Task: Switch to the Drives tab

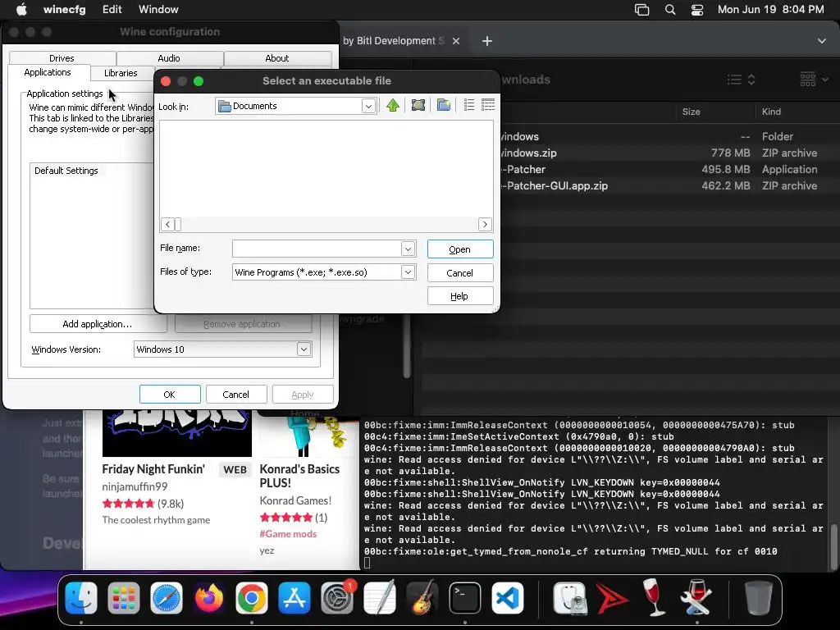Action: pyautogui.click(x=62, y=58)
